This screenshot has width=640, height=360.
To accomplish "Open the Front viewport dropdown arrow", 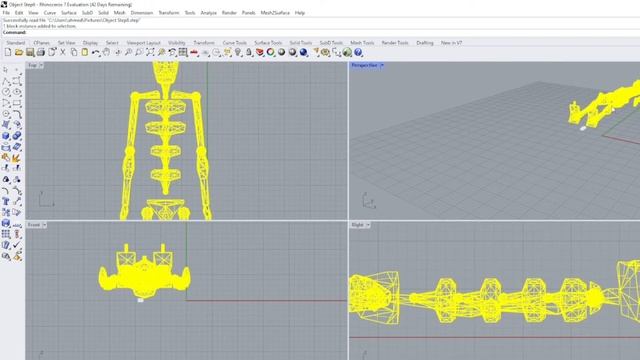I will pos(44,225).
